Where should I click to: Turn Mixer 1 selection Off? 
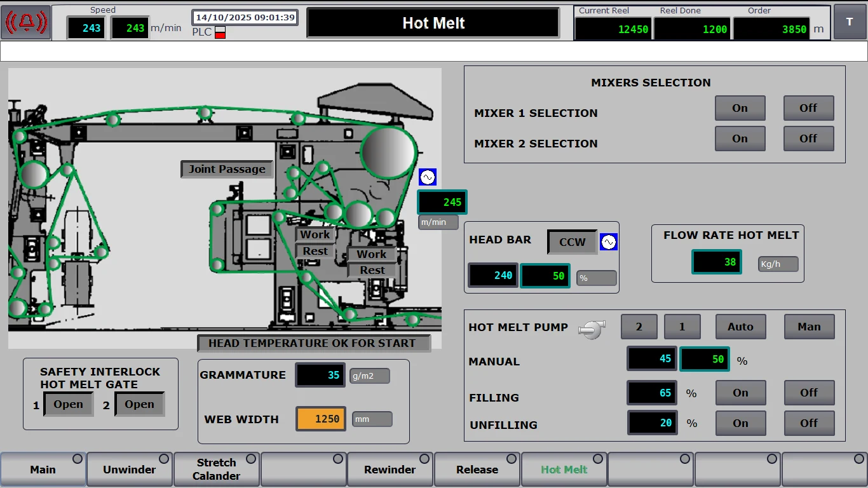coord(809,108)
